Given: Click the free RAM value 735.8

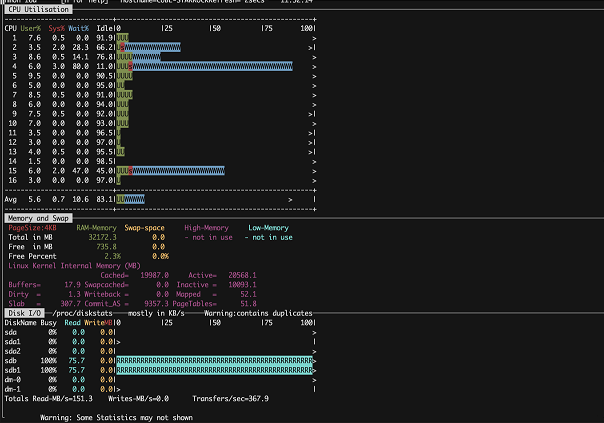Looking at the screenshot, I should 106,247.
